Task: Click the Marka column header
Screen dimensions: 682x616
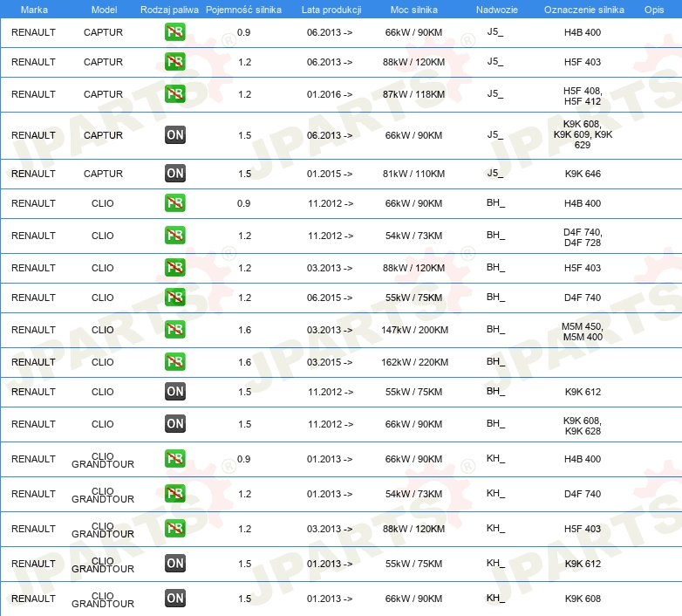Action: [33, 9]
